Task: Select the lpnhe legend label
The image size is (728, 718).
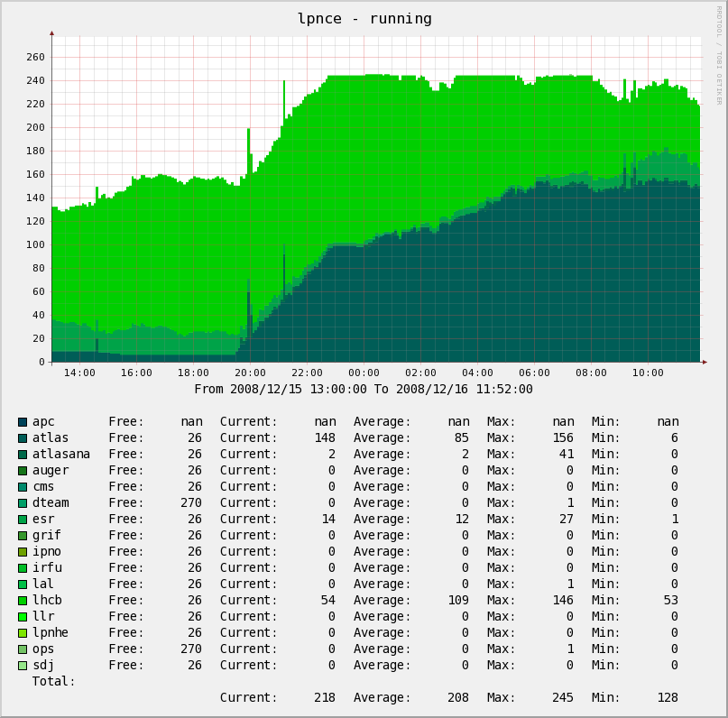Action: click(x=51, y=632)
